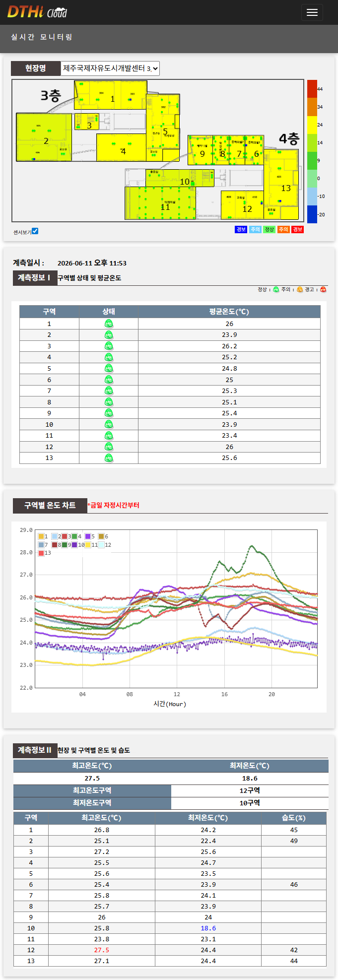Toggle series 1 in chart legend

(x=43, y=536)
